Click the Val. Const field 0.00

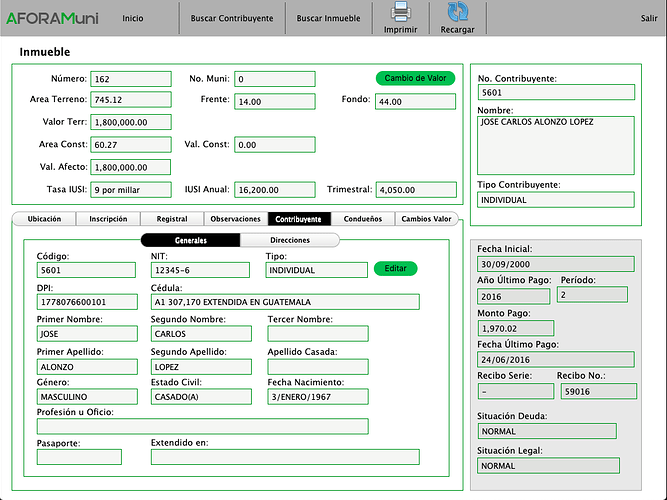(275, 145)
